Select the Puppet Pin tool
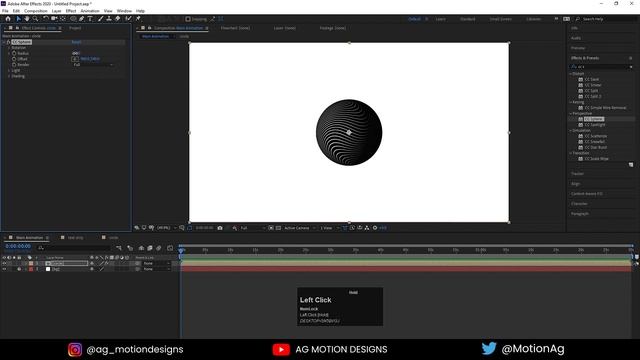The width and height of the screenshot is (640, 360). coord(138,19)
